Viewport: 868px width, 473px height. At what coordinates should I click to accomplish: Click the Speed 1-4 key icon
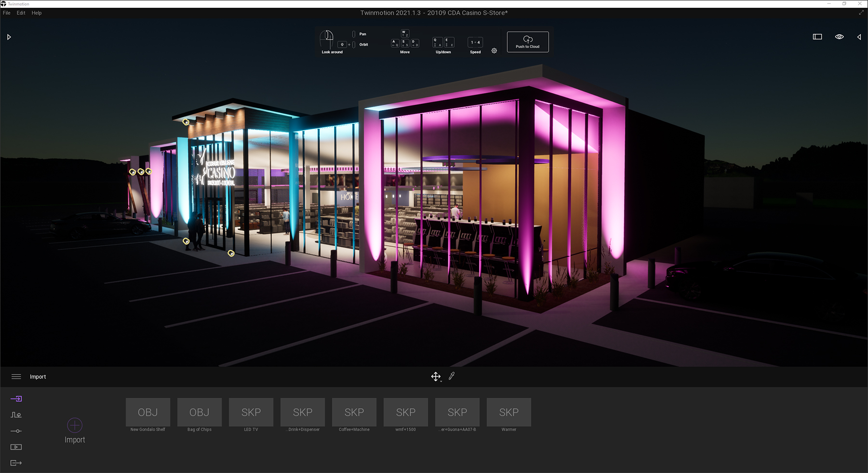click(x=475, y=42)
